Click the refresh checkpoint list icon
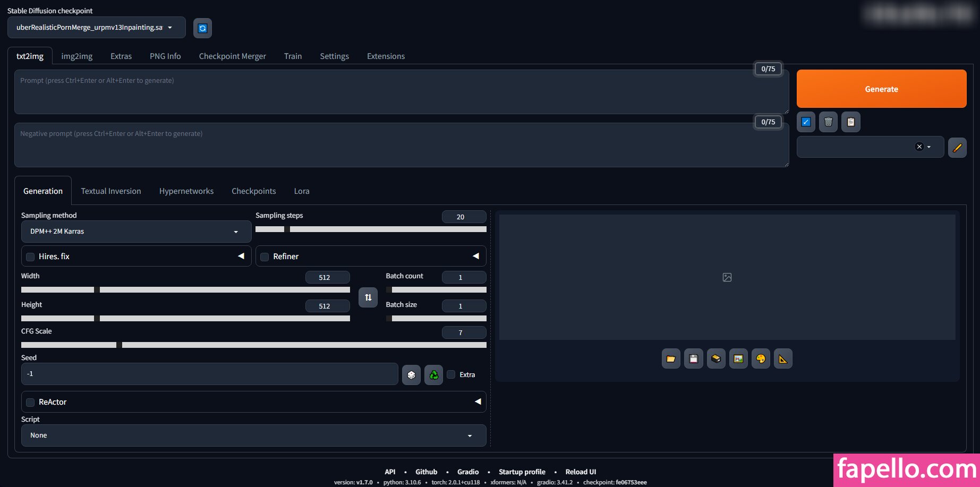Image resolution: width=980 pixels, height=487 pixels. click(x=202, y=28)
